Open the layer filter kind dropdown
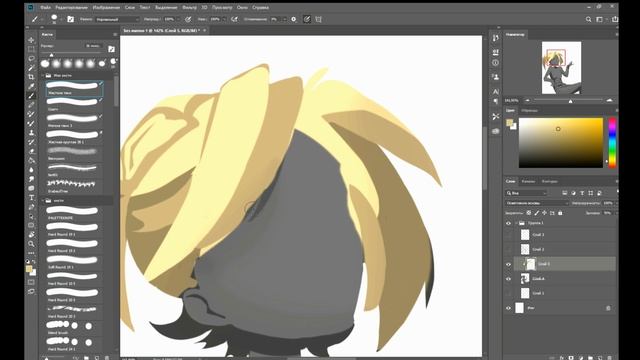Viewport: 640px width, 360px height. pyautogui.click(x=526, y=193)
